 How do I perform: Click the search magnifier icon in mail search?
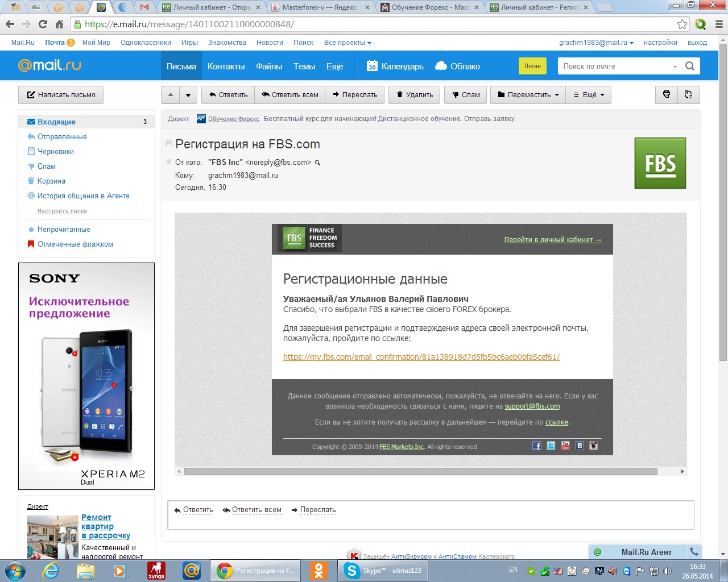[x=690, y=66]
